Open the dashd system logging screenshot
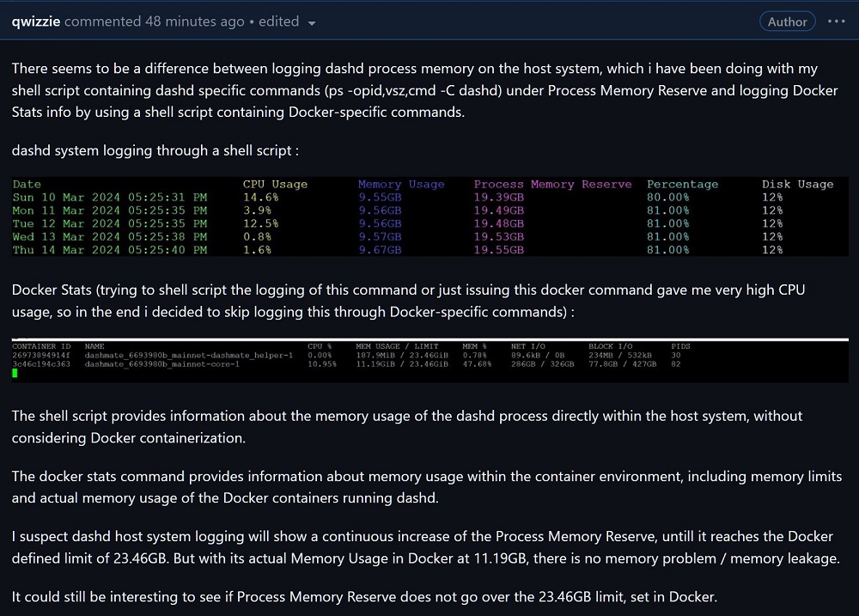 pyautogui.click(x=430, y=217)
